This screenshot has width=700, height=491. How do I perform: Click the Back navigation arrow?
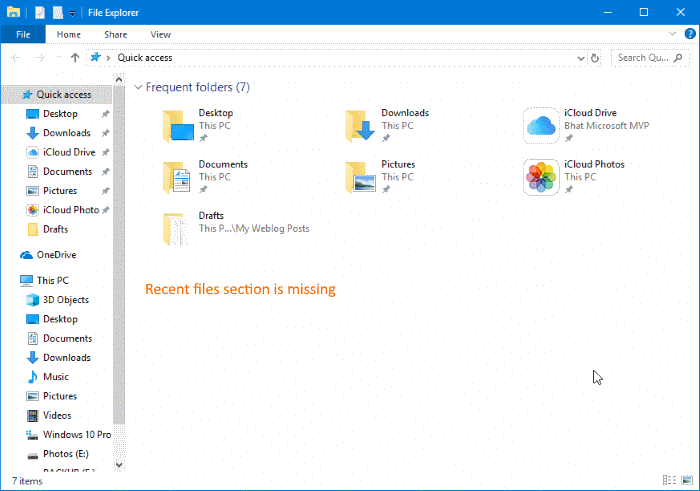[x=16, y=58]
